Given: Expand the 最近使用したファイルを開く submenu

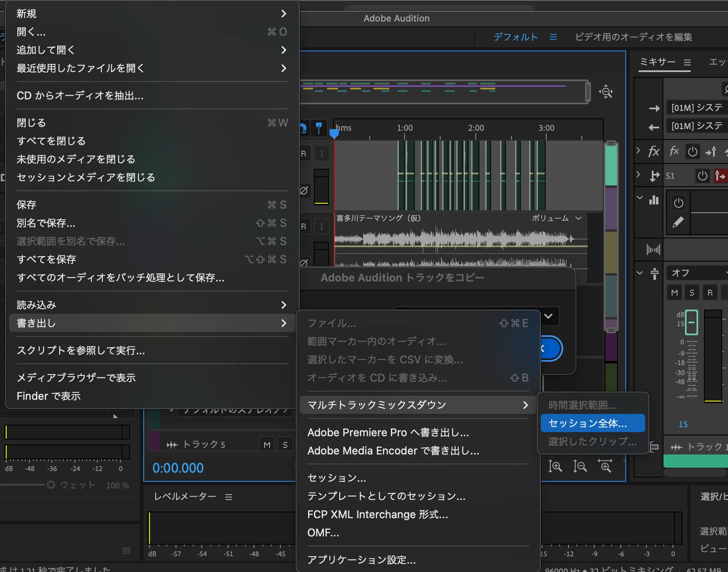Looking at the screenshot, I should 152,68.
